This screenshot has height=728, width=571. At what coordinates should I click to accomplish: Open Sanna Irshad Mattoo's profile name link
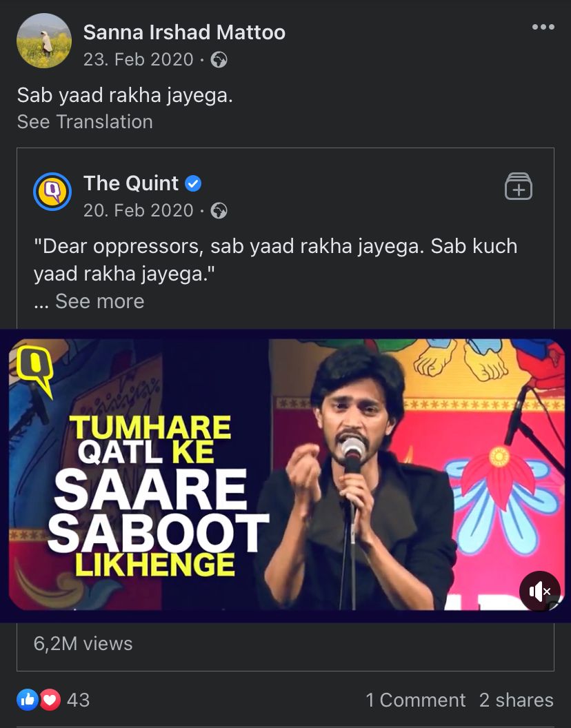coord(184,32)
